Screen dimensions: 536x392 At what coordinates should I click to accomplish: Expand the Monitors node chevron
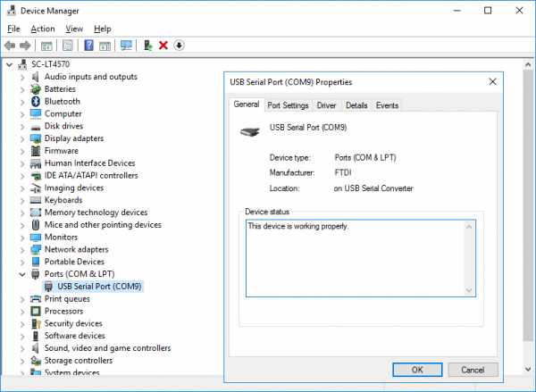(22, 238)
